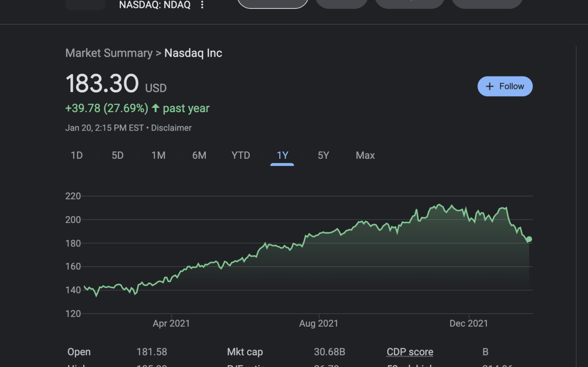Click the Dec 2021 axis label
The width and height of the screenshot is (588, 367).
[x=469, y=323]
